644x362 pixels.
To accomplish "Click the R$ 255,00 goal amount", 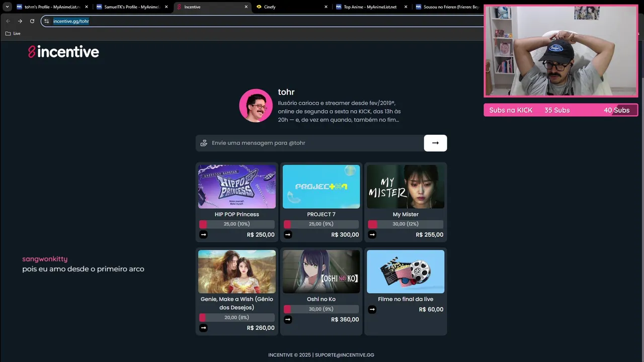I will (x=430, y=235).
